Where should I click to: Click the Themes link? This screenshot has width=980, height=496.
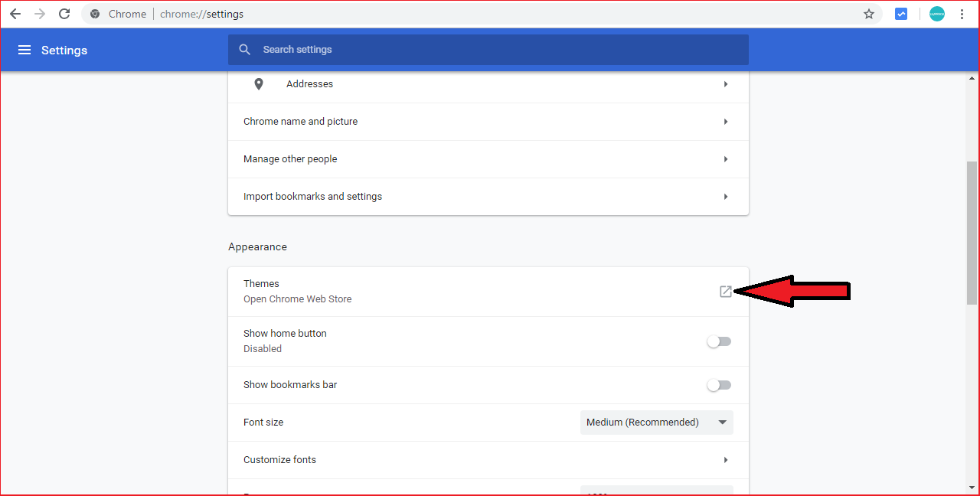(261, 283)
